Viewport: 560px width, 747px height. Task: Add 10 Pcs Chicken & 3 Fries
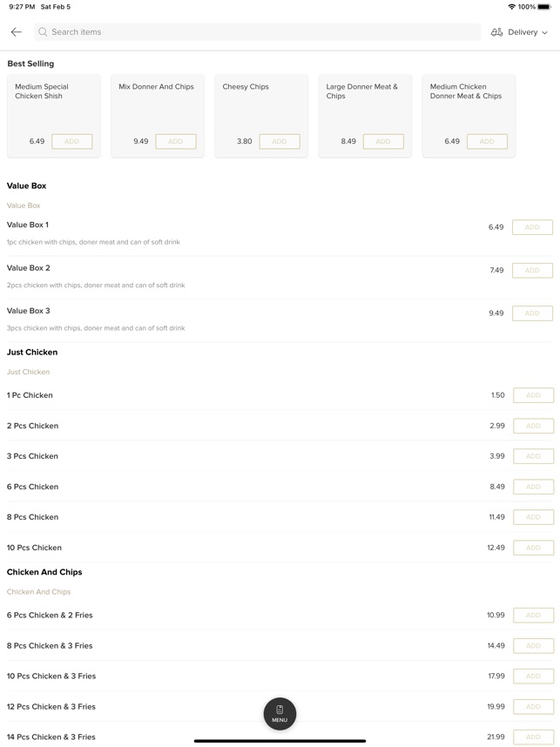point(532,676)
